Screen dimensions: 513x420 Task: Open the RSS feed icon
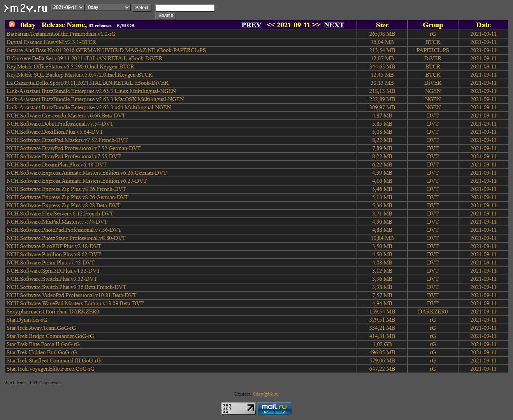12,24
